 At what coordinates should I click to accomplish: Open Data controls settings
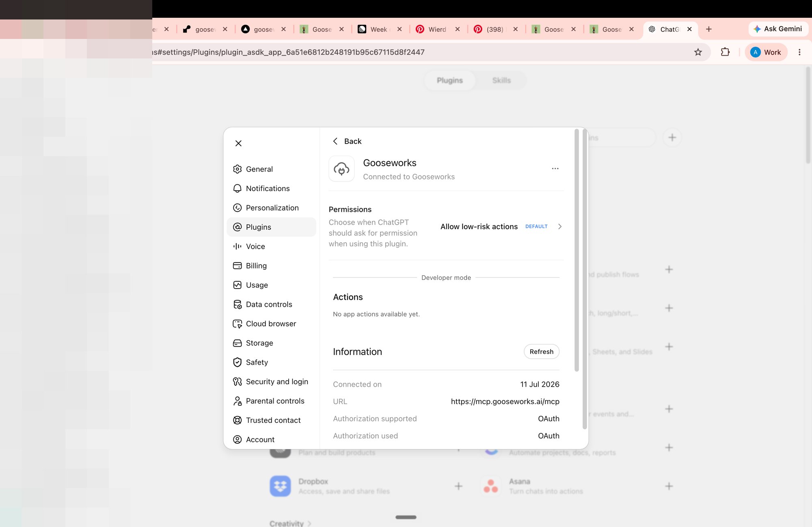click(271, 304)
